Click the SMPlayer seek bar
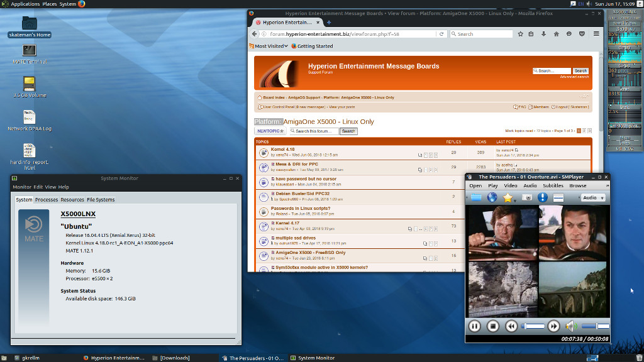This screenshot has height=362, width=644. pos(533,326)
